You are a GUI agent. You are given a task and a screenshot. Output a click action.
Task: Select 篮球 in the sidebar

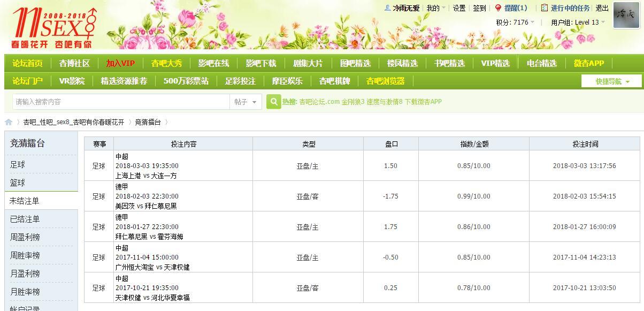point(18,183)
